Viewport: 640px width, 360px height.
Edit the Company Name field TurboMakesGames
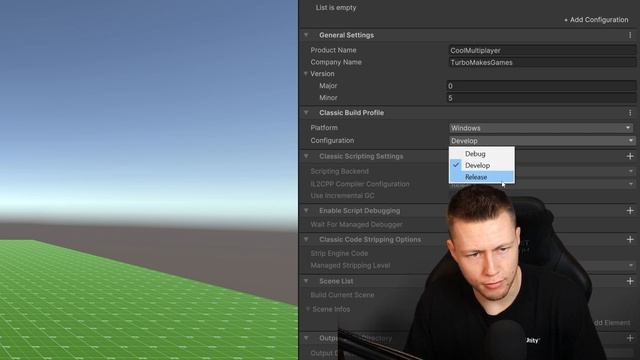542,62
